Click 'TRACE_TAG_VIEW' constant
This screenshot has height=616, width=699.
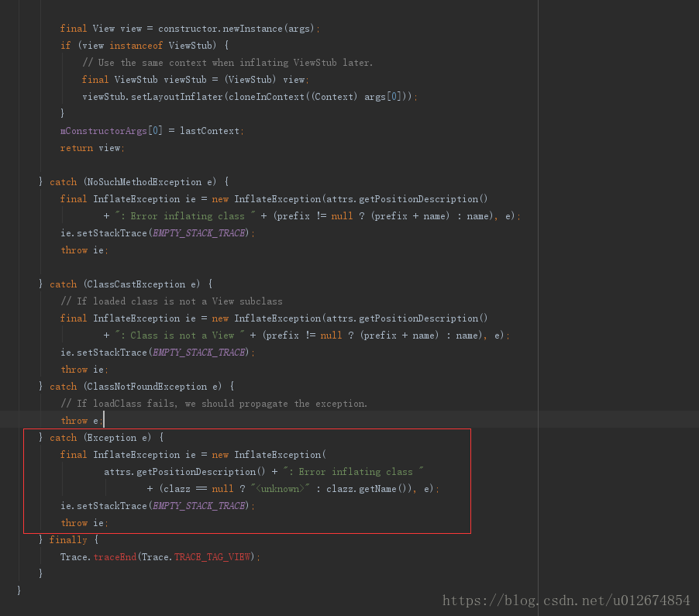point(212,557)
